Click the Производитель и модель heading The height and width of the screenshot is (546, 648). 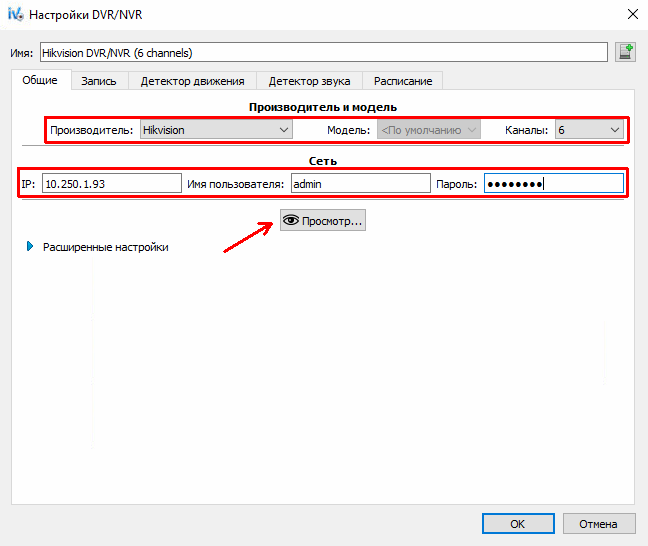[x=323, y=107]
